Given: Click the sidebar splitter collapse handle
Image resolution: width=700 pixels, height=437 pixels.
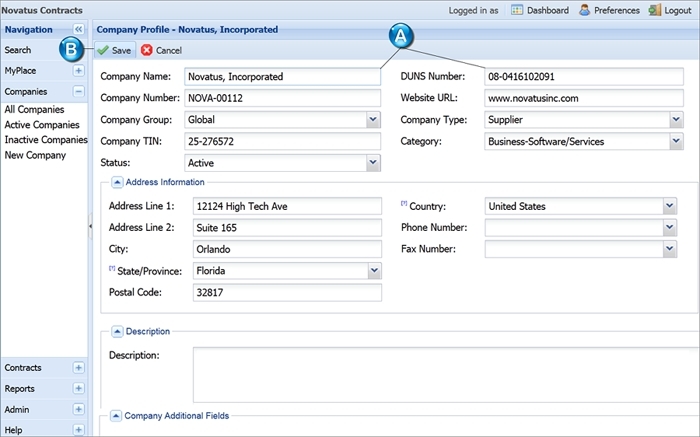Looking at the screenshot, I should [x=90, y=226].
